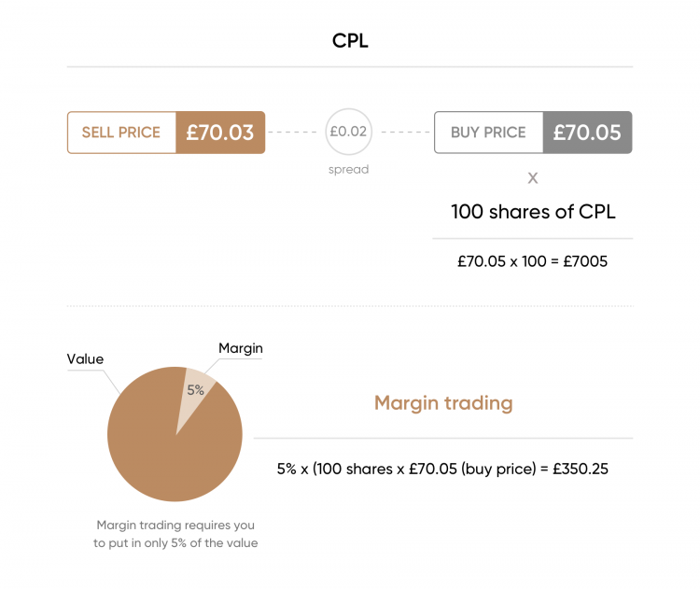Click the Margin label above pie chart
Image resolution: width=700 pixels, height=589 pixels.
241,348
